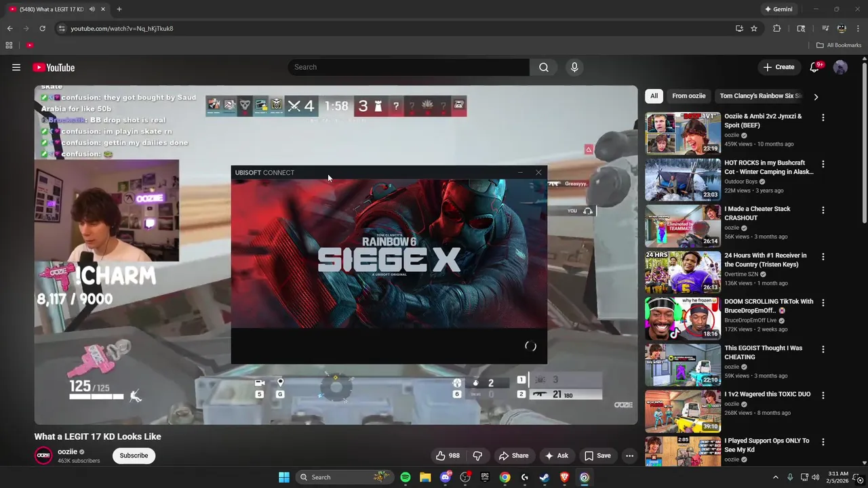Open Chrome three-dot menu
Viewport: 868px width, 488px height.
click(858, 28)
